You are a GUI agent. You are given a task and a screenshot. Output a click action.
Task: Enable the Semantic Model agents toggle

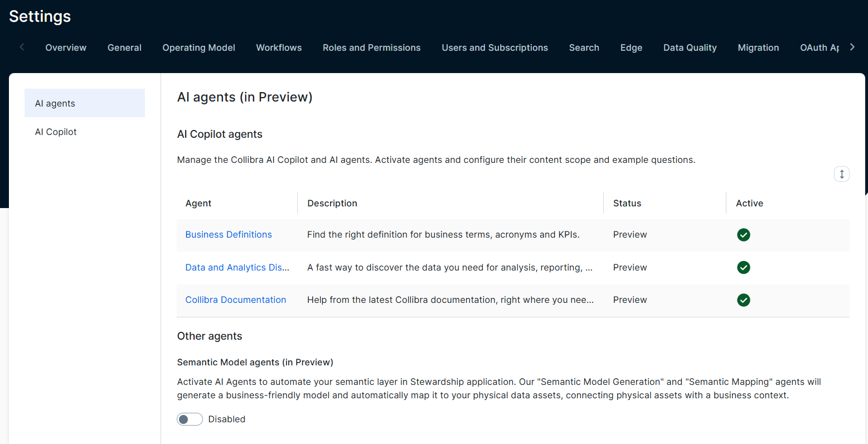click(x=190, y=419)
